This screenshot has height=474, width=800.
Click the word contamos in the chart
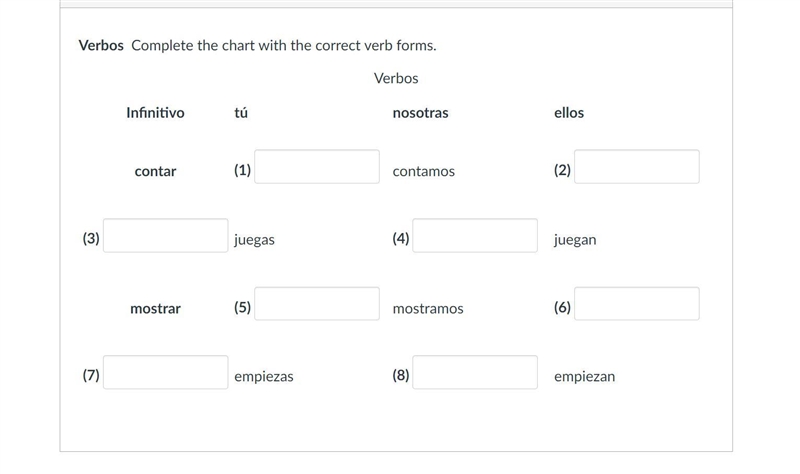[423, 171]
